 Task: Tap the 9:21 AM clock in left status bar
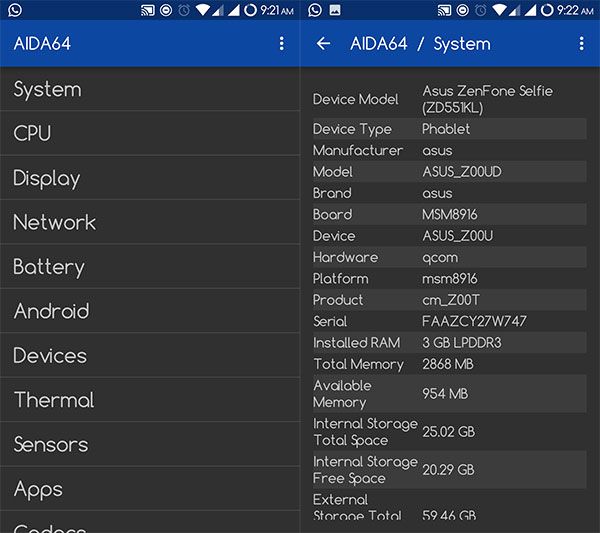(x=277, y=10)
